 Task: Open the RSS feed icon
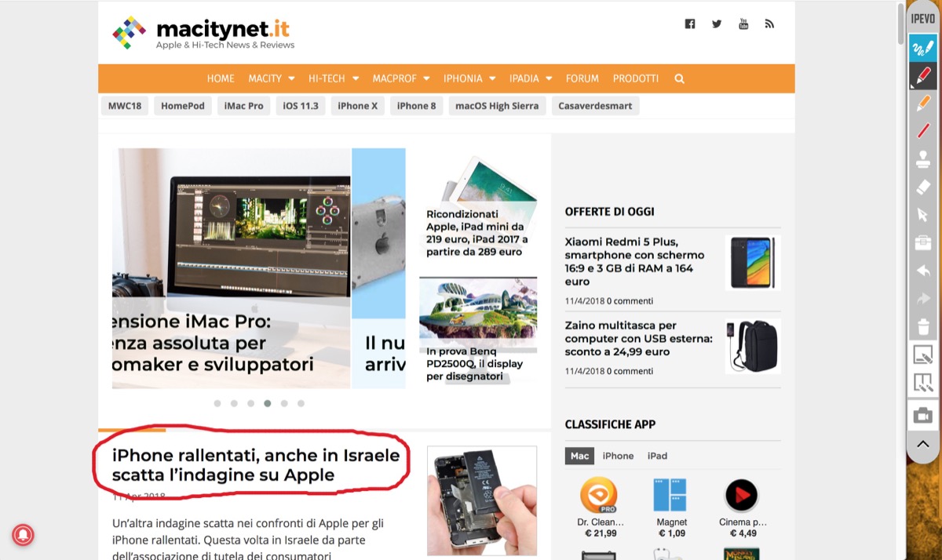click(x=769, y=24)
